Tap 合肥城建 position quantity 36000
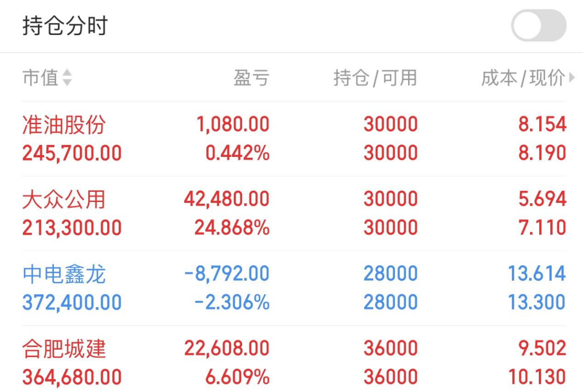 coord(391,349)
